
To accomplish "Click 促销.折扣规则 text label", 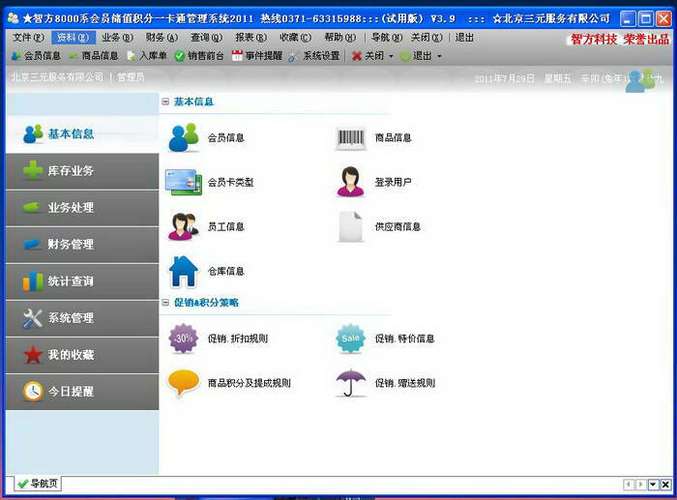I will pos(237,339).
